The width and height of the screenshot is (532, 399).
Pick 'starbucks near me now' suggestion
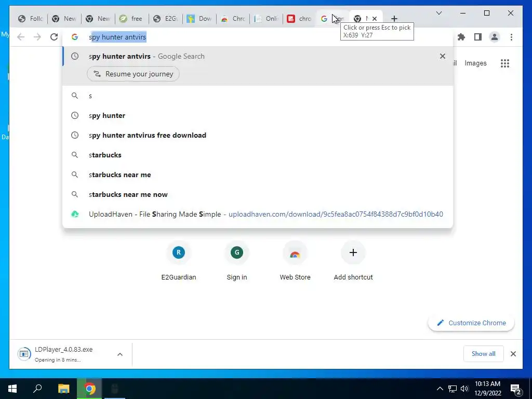tap(258, 194)
